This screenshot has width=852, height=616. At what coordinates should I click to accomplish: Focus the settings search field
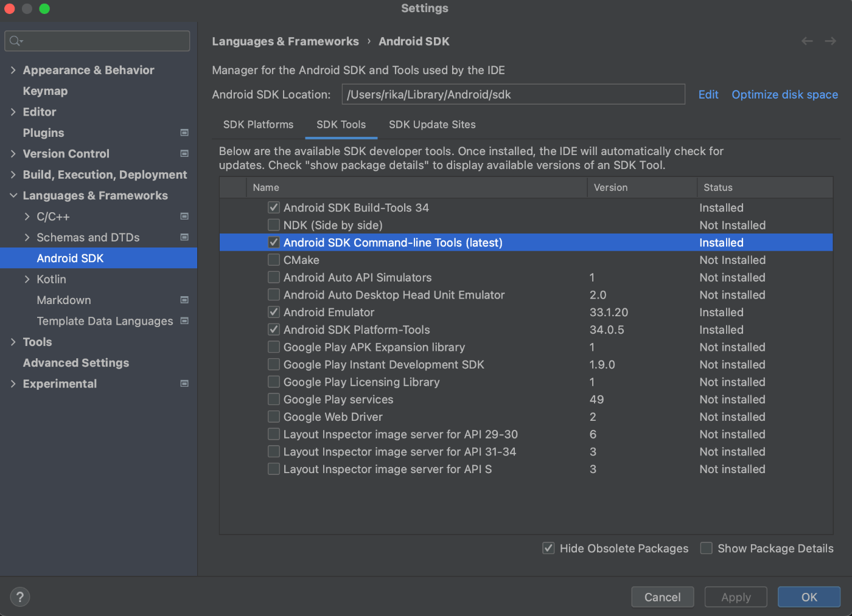(x=97, y=41)
